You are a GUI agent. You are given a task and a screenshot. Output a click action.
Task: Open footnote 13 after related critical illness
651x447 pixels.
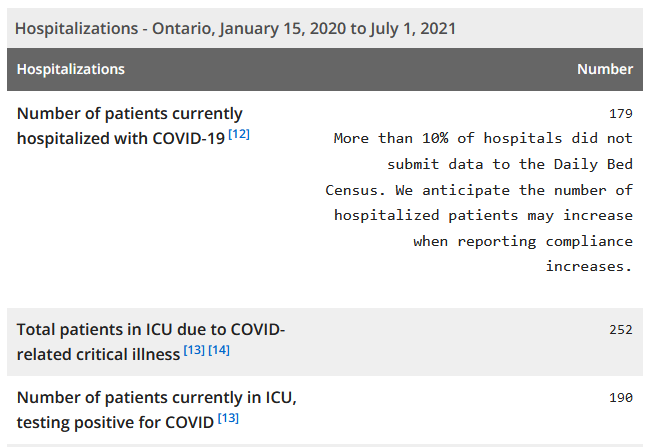194,350
